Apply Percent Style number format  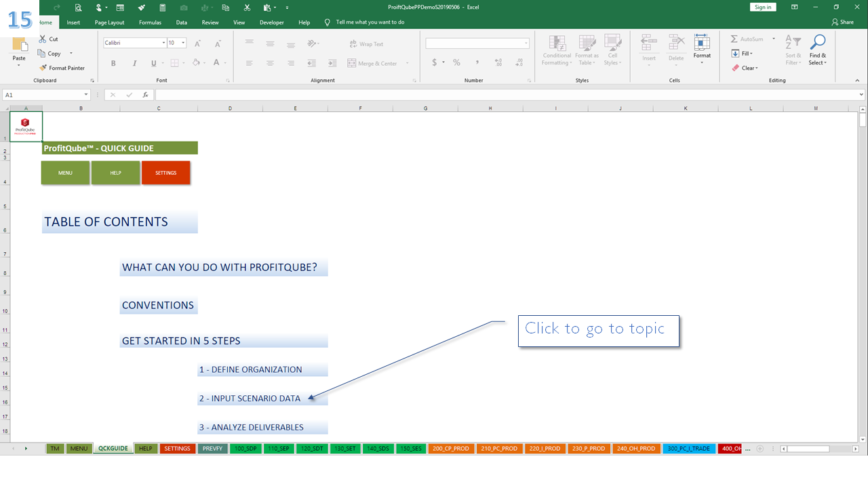click(457, 62)
